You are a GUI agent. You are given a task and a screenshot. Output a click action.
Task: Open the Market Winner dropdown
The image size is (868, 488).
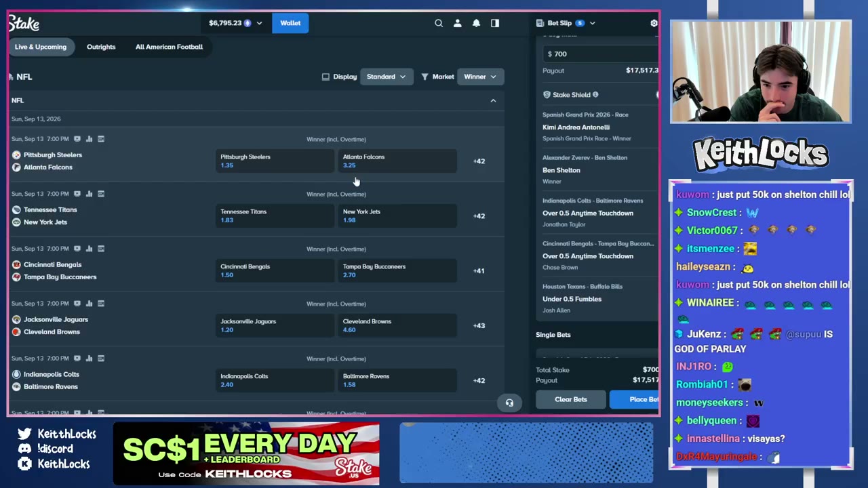click(480, 77)
